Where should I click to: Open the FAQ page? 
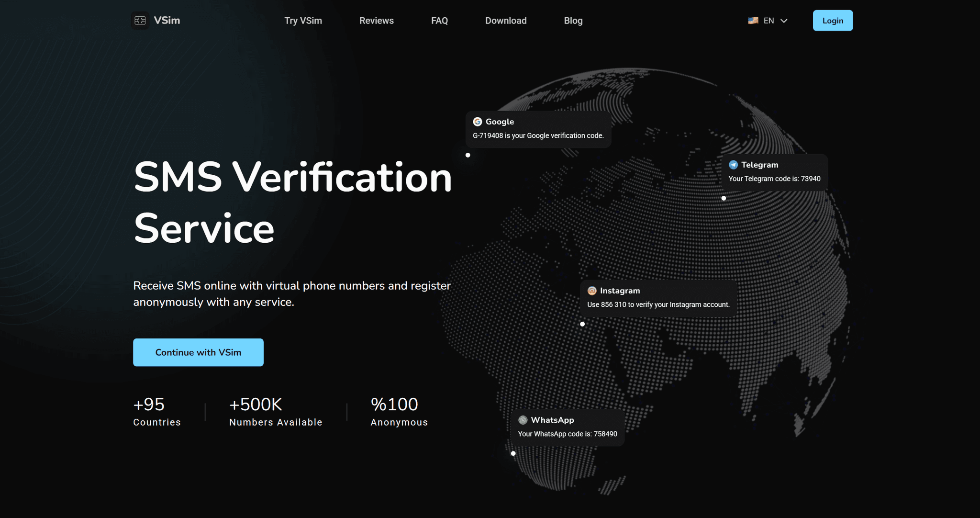tap(439, 21)
